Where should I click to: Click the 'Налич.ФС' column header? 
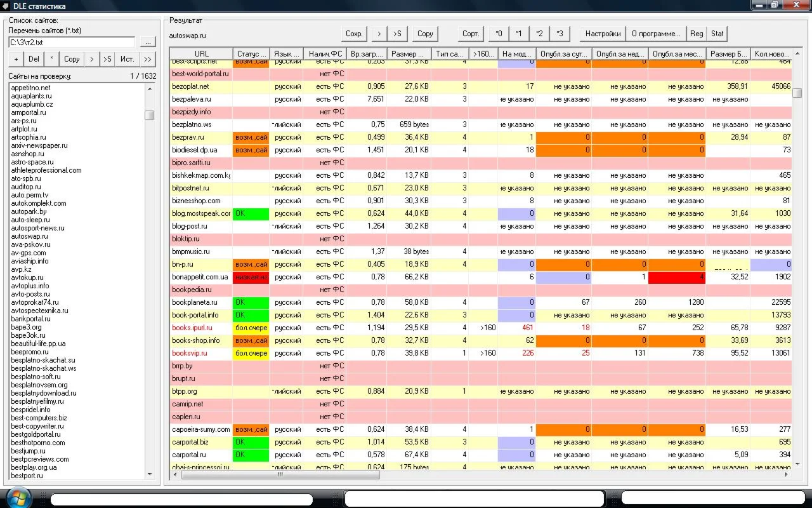325,54
